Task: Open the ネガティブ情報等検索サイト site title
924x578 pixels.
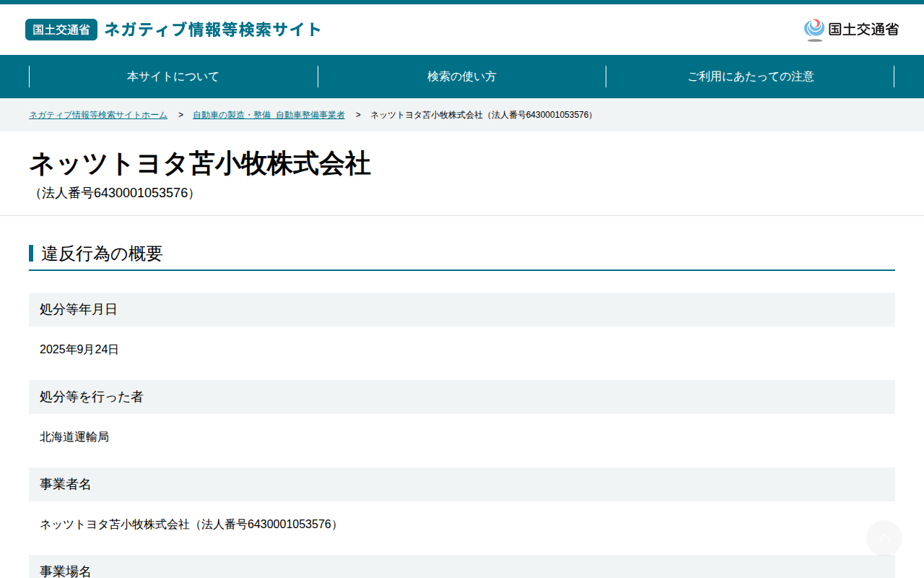Action: [213, 30]
